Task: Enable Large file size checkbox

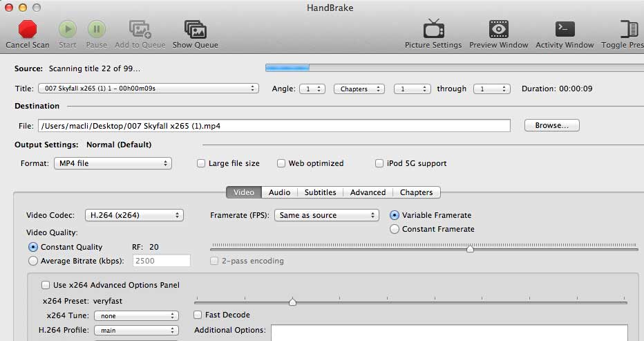Action: point(201,163)
